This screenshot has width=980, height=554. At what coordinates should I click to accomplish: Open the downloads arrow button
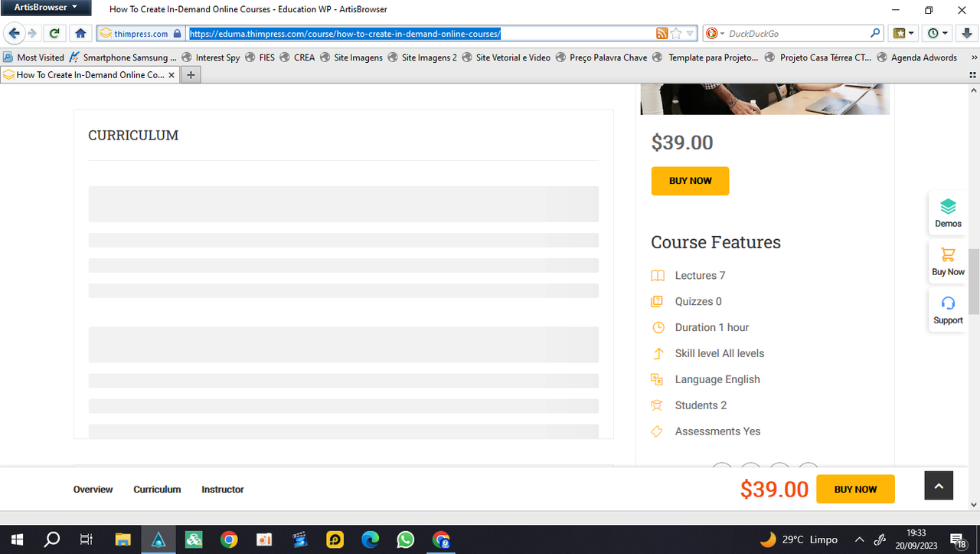966,34
